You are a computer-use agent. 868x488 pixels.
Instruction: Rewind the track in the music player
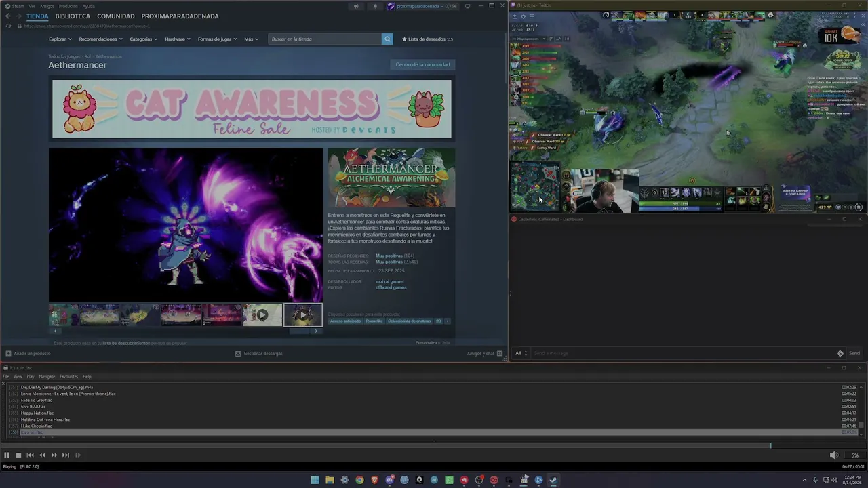coord(42,455)
